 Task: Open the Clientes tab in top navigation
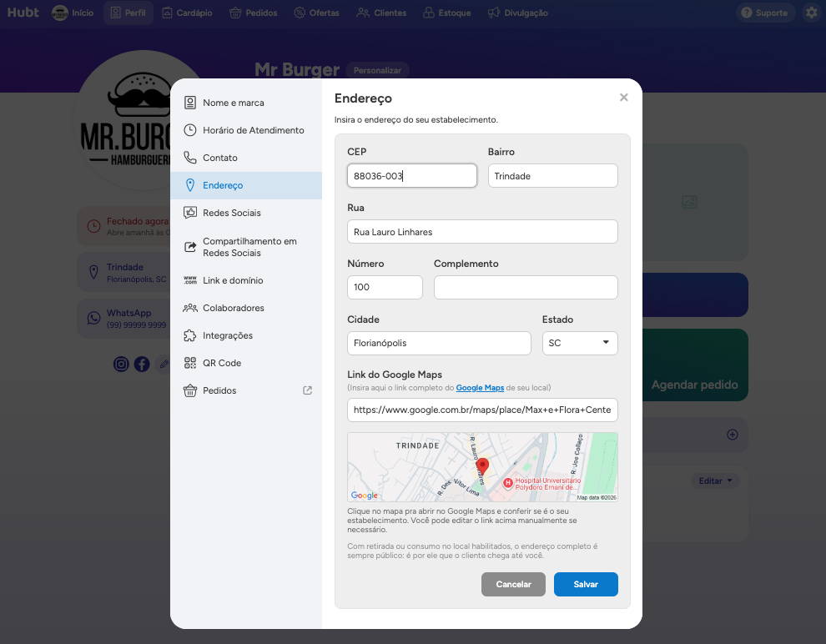click(382, 13)
